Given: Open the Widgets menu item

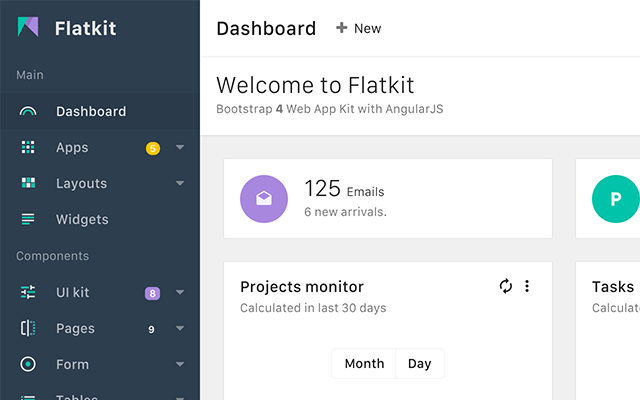Looking at the screenshot, I should [x=82, y=220].
